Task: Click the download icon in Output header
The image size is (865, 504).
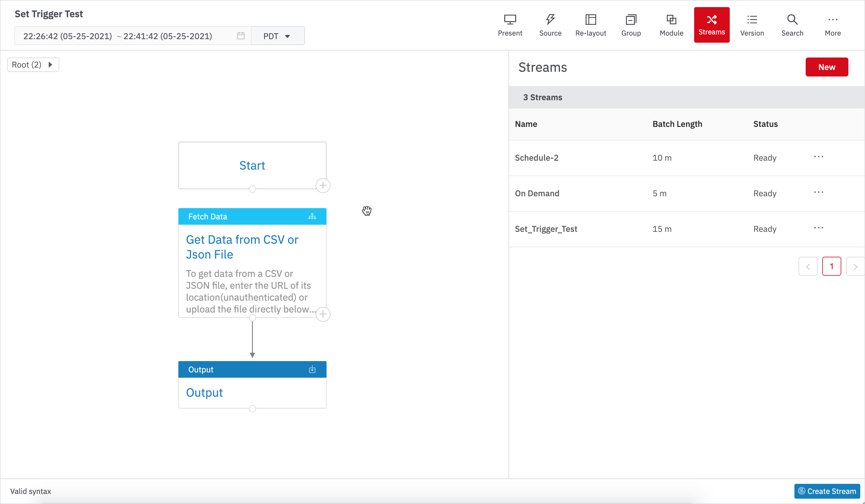Action: pos(312,369)
